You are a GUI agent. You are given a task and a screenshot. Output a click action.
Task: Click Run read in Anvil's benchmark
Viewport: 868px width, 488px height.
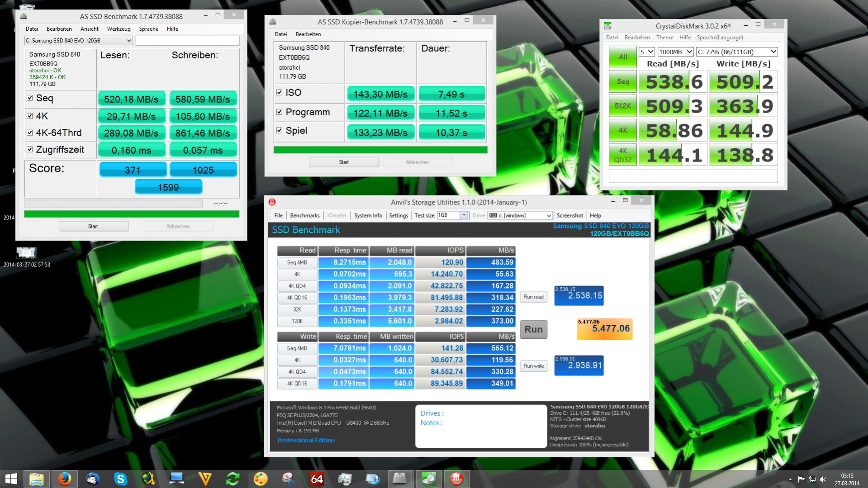[x=533, y=297]
